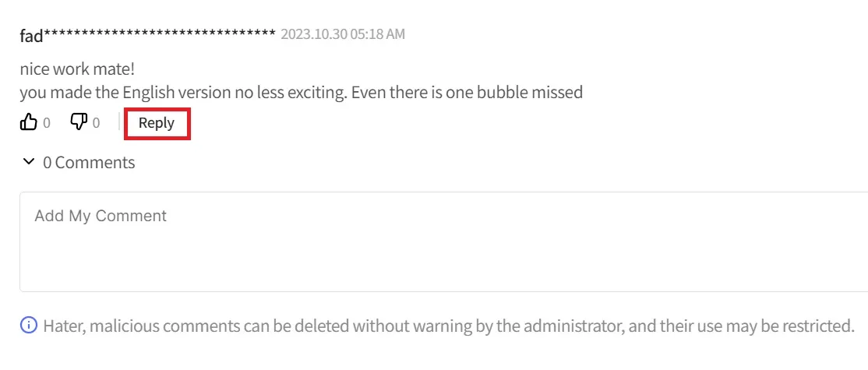The image size is (868, 370).
Task: Click the dislike count beside the thumbs-down
Action: (97, 123)
